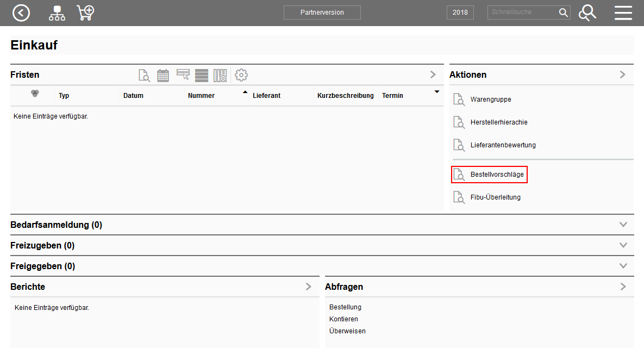The image size is (644, 348).
Task: Expand the Fristen panel arrow
Action: 433,74
